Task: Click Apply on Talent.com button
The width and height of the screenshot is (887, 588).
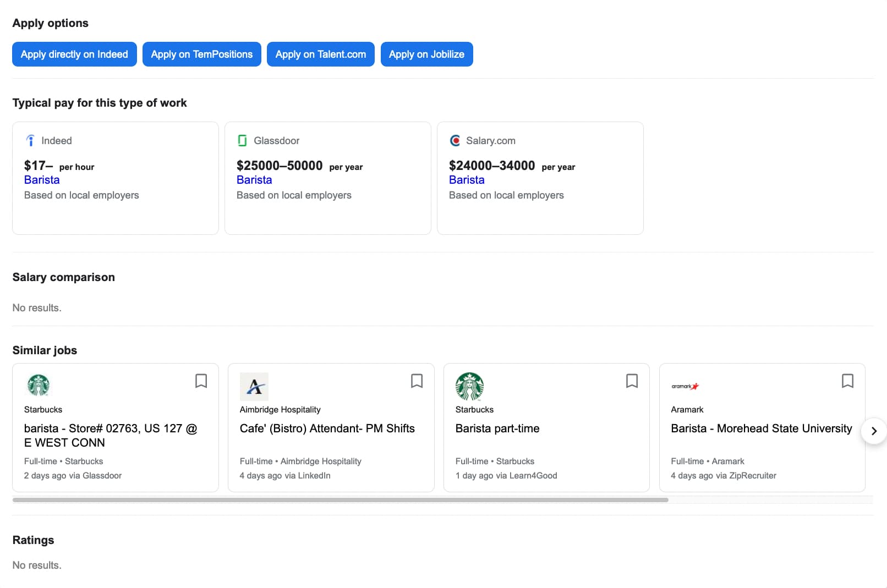Action: (x=321, y=54)
